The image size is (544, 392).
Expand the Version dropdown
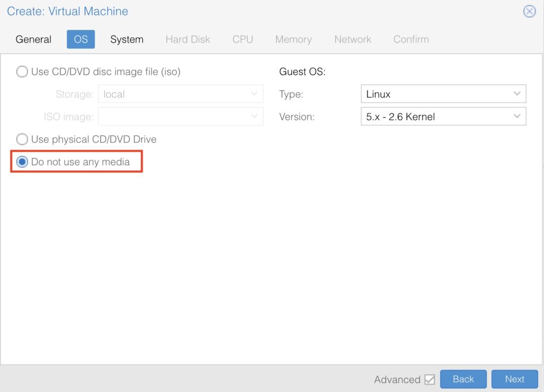[444, 116]
